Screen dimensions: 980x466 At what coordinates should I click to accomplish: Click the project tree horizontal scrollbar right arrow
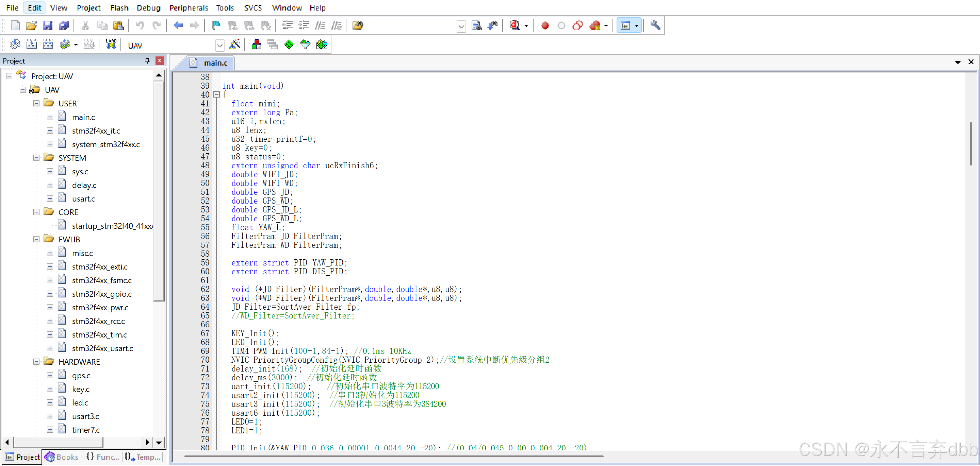[x=147, y=443]
